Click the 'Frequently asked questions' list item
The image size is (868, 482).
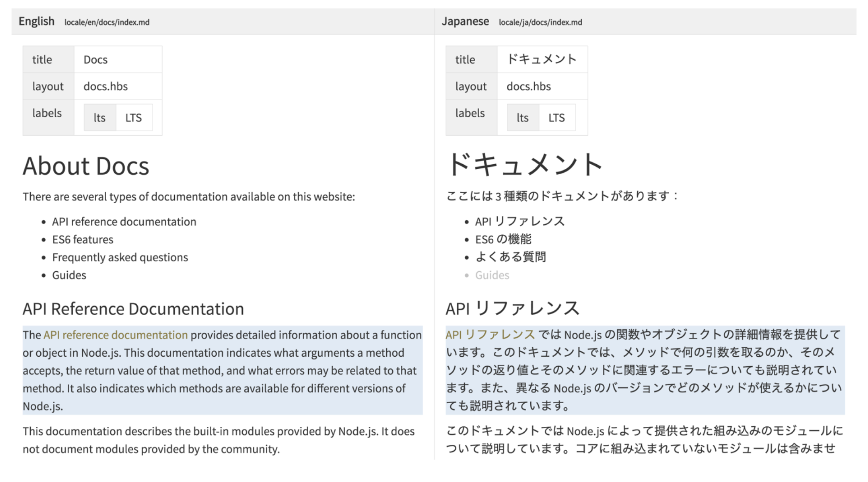[120, 258]
